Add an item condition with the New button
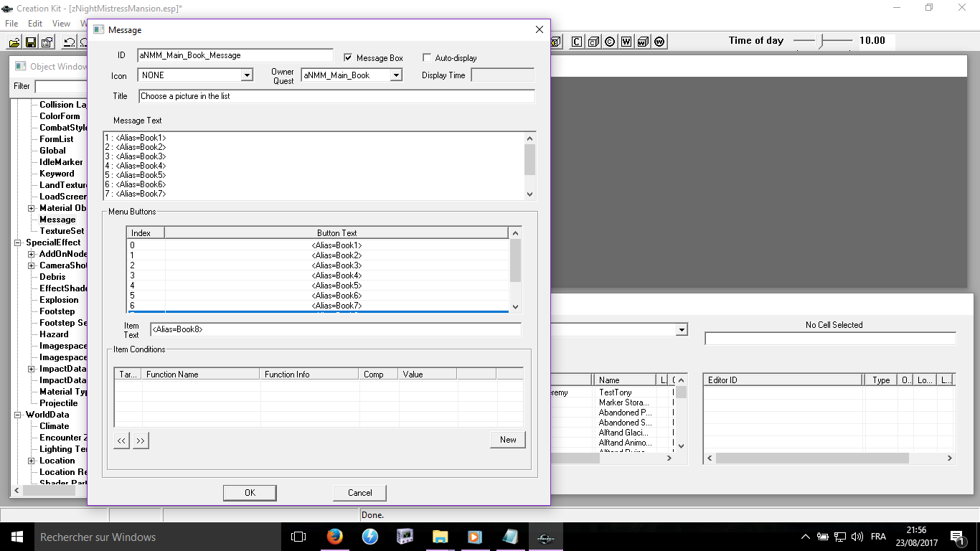980x551 pixels. [507, 439]
